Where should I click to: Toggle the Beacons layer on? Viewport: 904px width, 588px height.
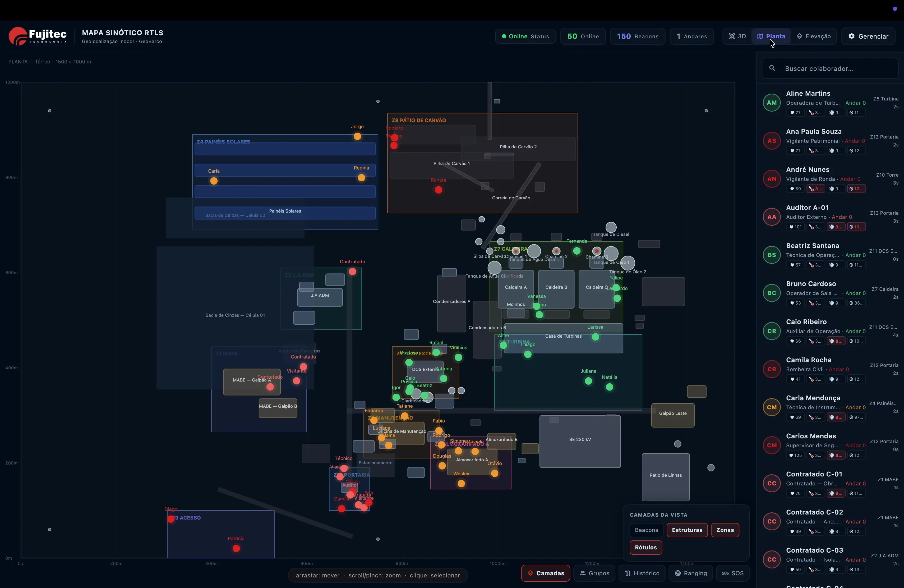(x=646, y=530)
